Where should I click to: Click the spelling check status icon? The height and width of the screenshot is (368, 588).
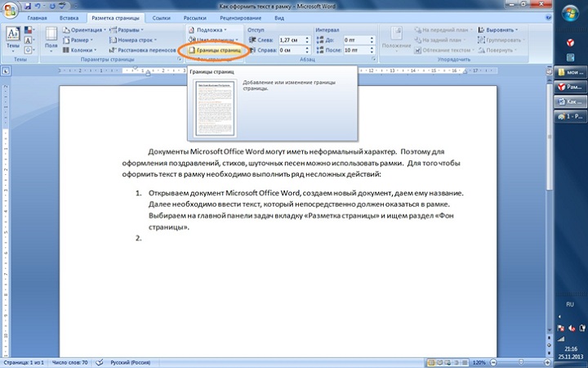[100, 363]
